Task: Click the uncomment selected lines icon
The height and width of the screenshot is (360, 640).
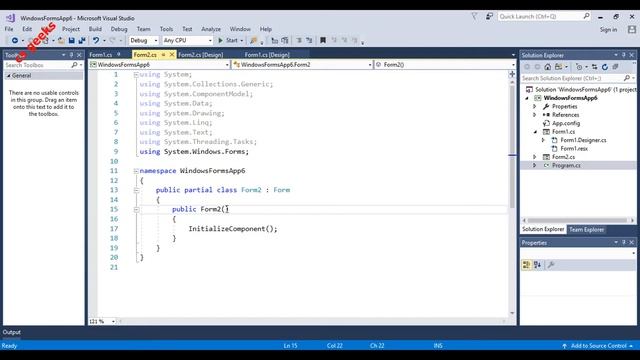Action: [309, 40]
